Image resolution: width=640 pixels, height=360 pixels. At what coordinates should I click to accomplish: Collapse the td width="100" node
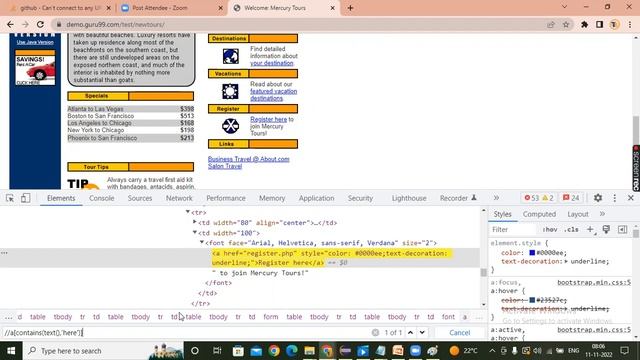(195, 232)
